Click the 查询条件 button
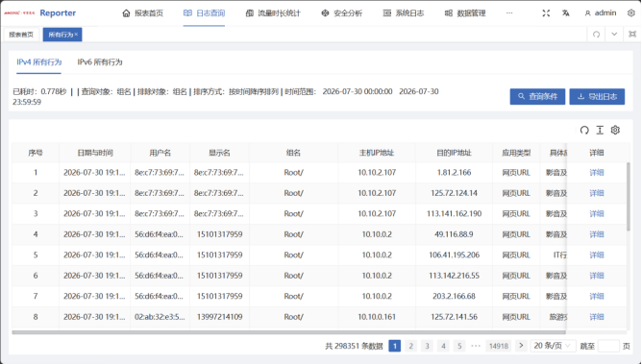This screenshot has width=642, height=364. click(537, 96)
